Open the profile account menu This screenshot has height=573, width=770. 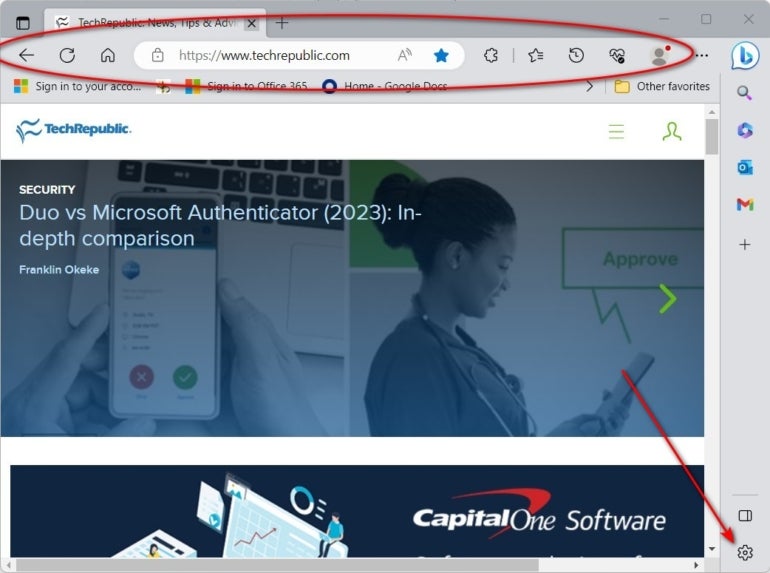pyautogui.click(x=660, y=55)
